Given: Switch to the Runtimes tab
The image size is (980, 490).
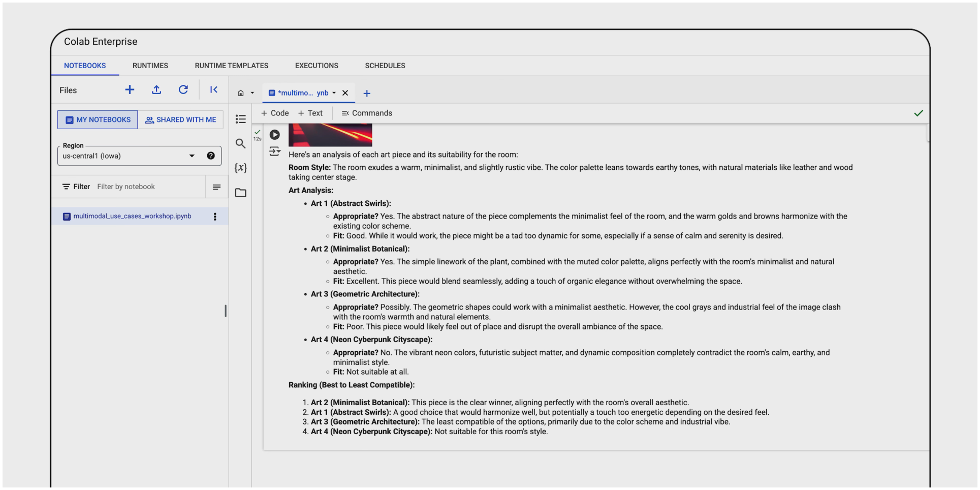Looking at the screenshot, I should coord(150,66).
